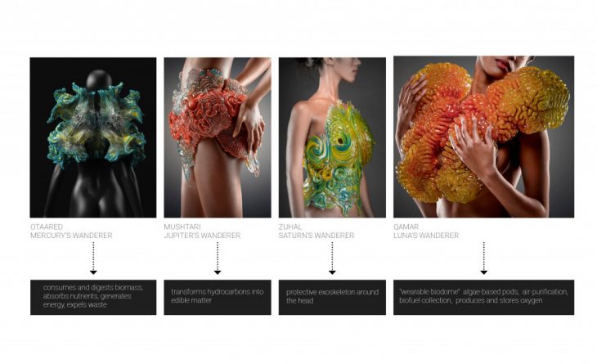Image resolution: width=597 pixels, height=364 pixels.
Task: Click the MERCURY'S WANDERER caption
Action: point(72,236)
